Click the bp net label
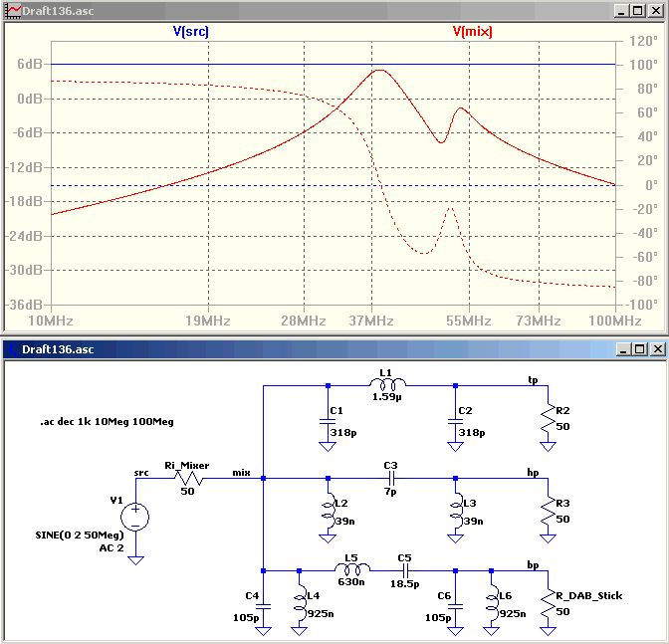This screenshot has height=644, width=669. (x=533, y=565)
